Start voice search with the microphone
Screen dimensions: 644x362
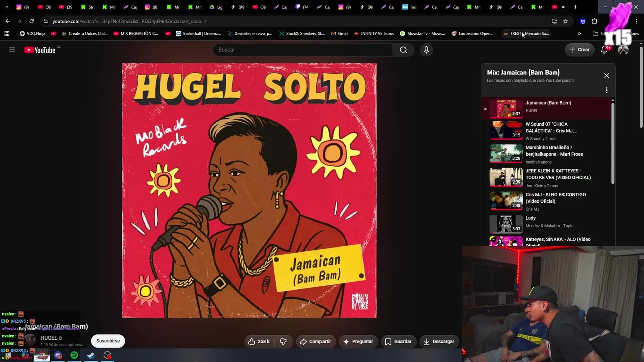click(426, 50)
